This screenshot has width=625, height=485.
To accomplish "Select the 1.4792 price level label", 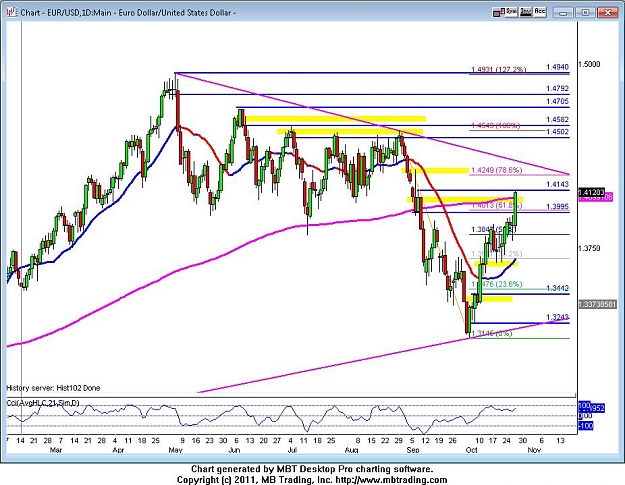I will point(557,88).
